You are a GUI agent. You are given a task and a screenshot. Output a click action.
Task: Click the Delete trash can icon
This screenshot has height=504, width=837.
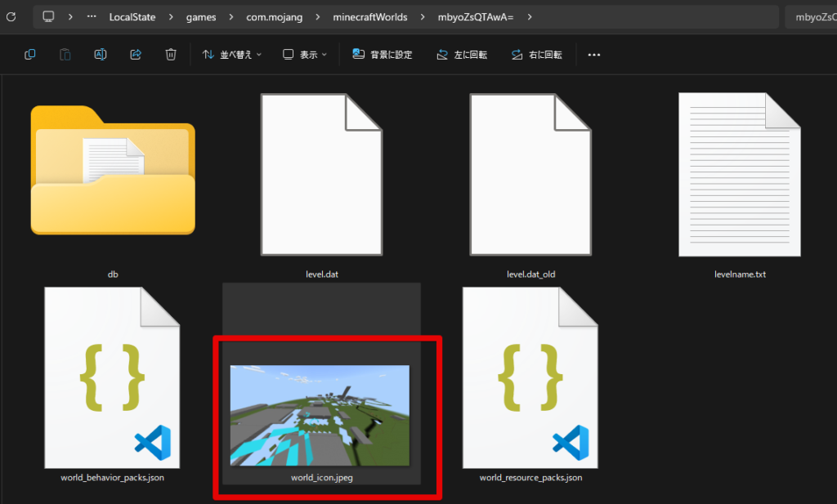[171, 55]
